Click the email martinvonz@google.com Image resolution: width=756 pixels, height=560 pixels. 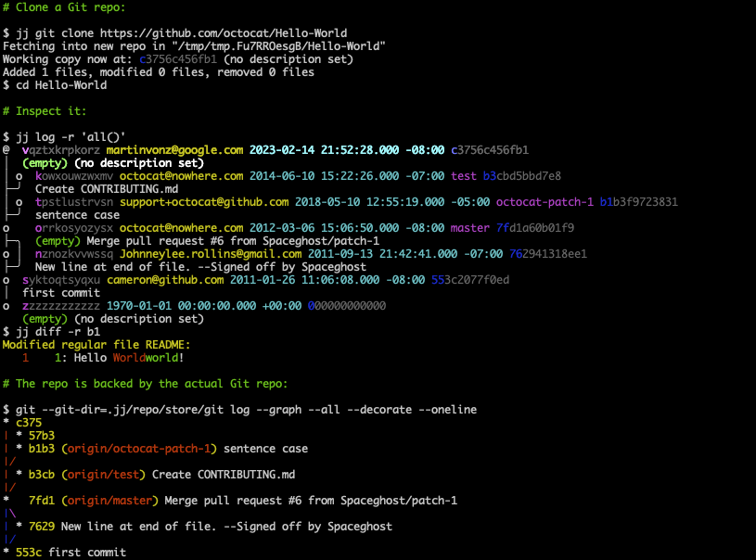[x=174, y=150]
